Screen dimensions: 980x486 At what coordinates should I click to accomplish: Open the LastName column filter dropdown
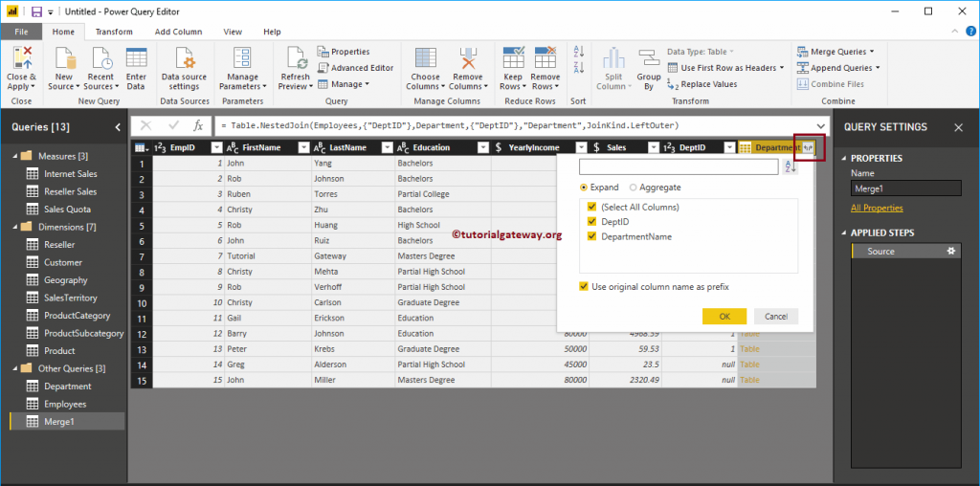click(388, 147)
